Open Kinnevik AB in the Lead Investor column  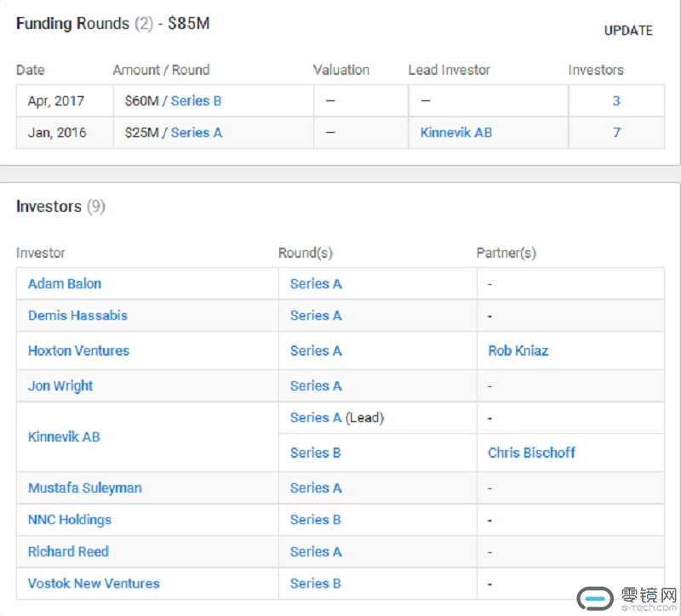click(455, 133)
